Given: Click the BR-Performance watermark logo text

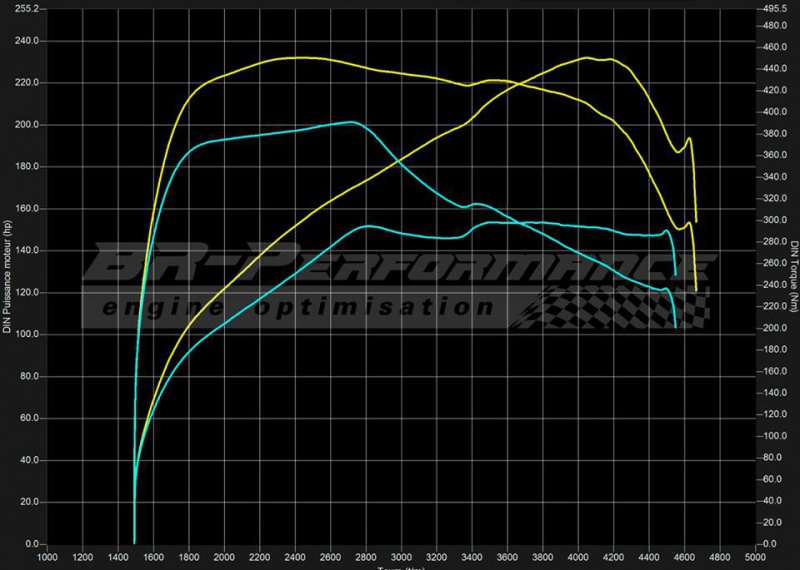Looking at the screenshot, I should (400, 267).
